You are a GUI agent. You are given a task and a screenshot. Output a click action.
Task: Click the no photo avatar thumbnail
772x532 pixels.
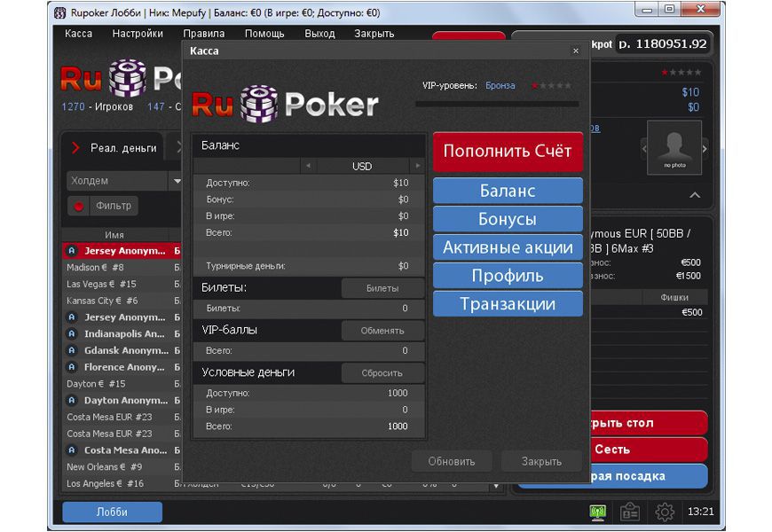674,147
